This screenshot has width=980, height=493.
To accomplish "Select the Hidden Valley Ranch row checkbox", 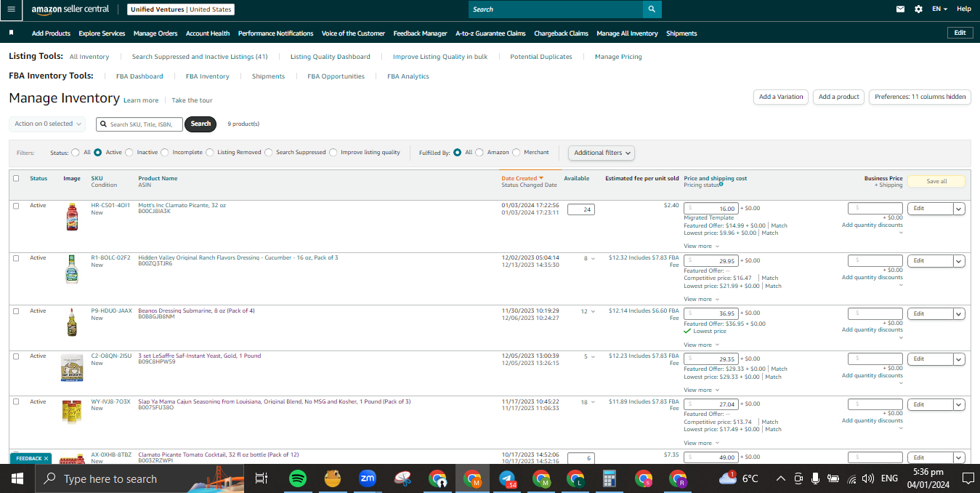I will click(16, 258).
